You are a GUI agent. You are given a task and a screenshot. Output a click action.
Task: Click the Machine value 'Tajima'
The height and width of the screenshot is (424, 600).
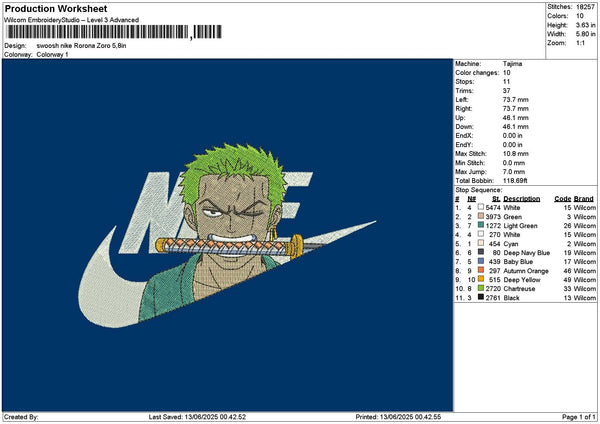(x=512, y=64)
